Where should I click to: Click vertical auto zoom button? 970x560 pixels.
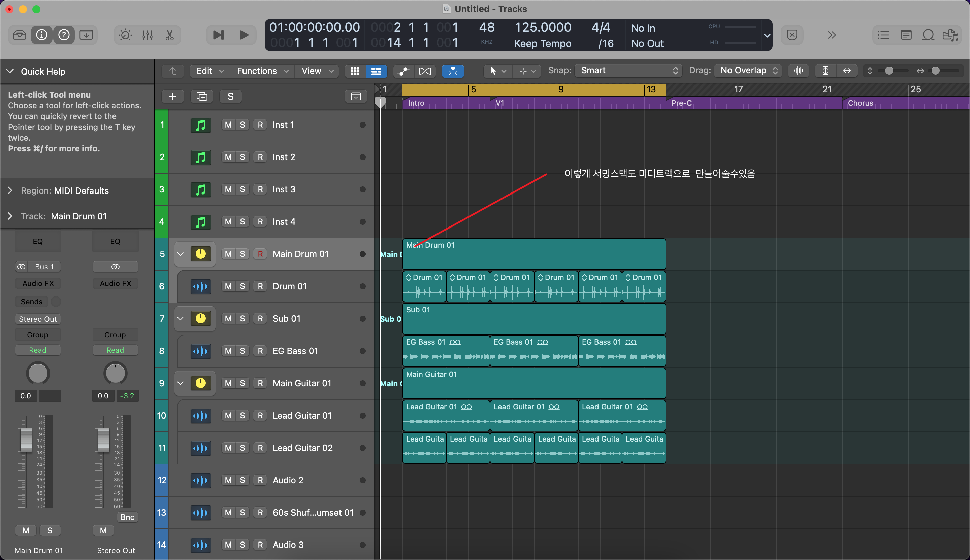click(x=825, y=71)
